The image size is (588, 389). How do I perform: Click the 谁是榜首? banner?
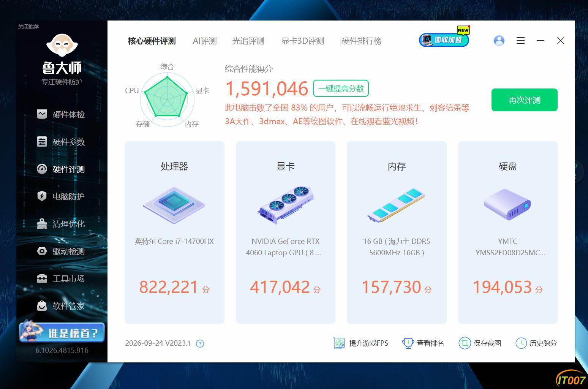tap(62, 332)
